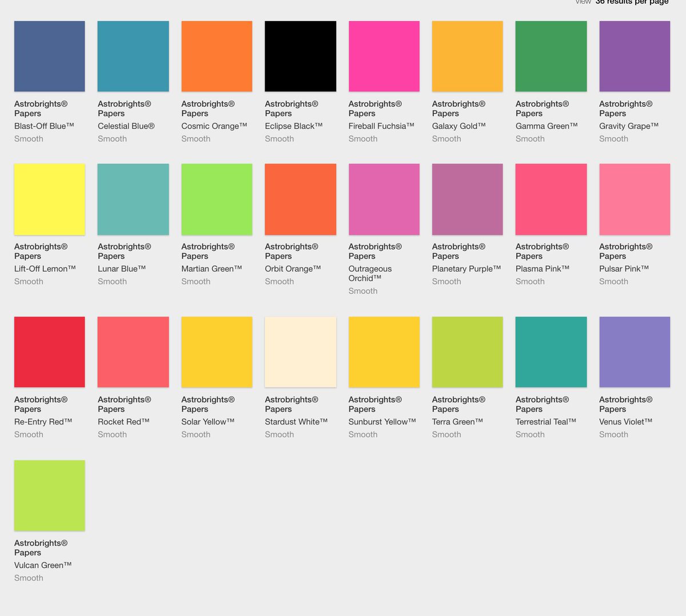Select the Venus Violet swatch
The image size is (686, 616).
click(635, 353)
